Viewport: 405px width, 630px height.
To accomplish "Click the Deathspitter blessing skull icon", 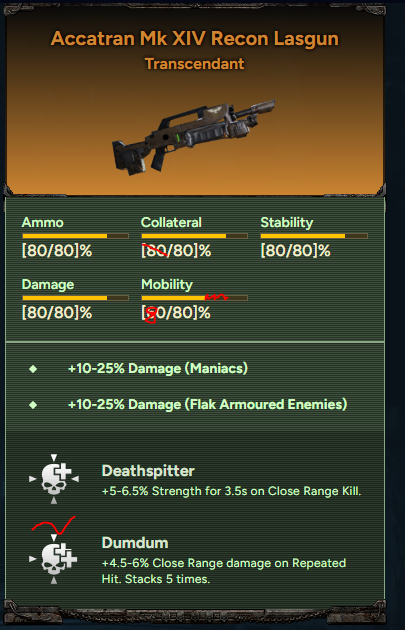I will 54,479.
